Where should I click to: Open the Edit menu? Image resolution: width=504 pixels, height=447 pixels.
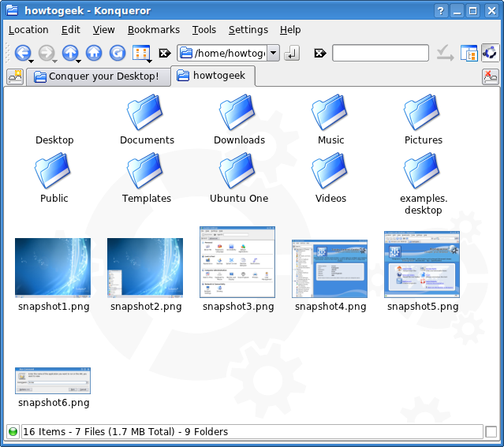tap(70, 30)
